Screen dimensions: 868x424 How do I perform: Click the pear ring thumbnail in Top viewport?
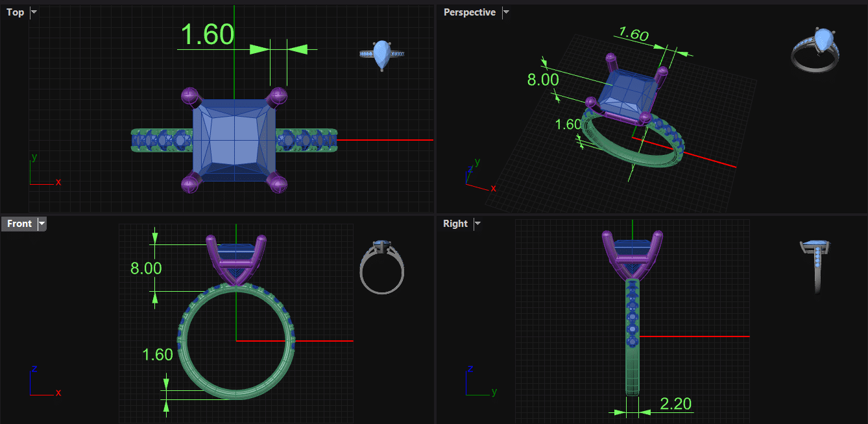(x=381, y=55)
